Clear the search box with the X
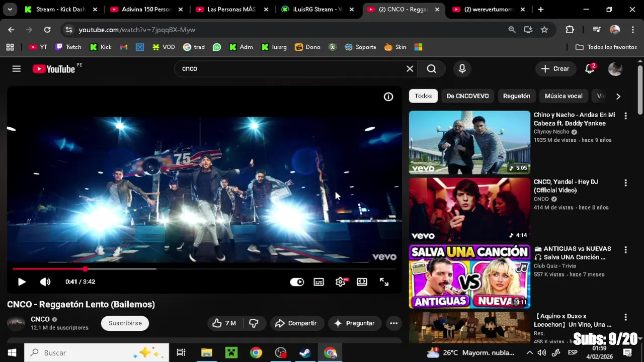The image size is (644, 362). (410, 69)
